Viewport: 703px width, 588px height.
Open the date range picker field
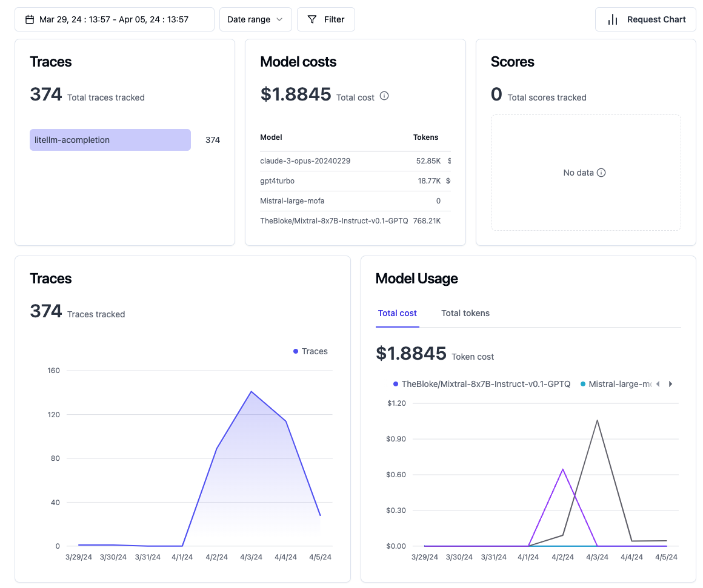point(114,19)
